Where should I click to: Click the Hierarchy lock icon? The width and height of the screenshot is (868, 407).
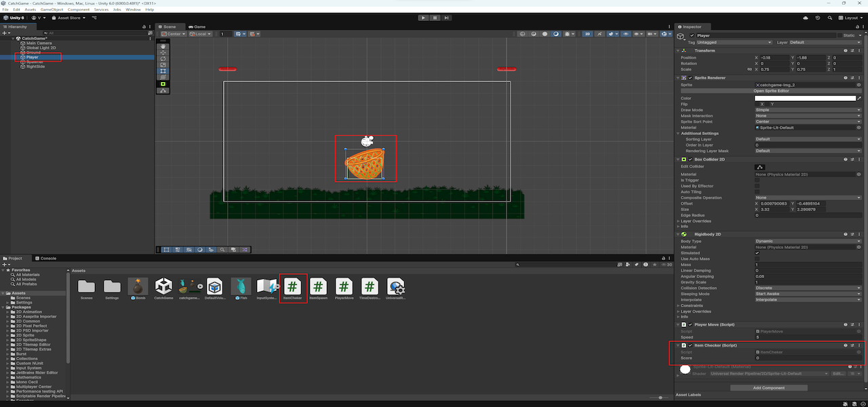(x=144, y=26)
